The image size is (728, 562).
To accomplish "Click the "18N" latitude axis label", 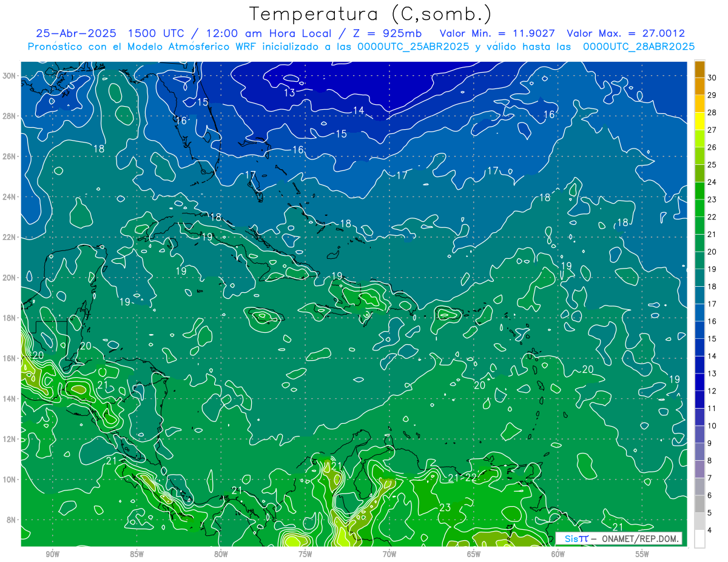I will 9,318.
